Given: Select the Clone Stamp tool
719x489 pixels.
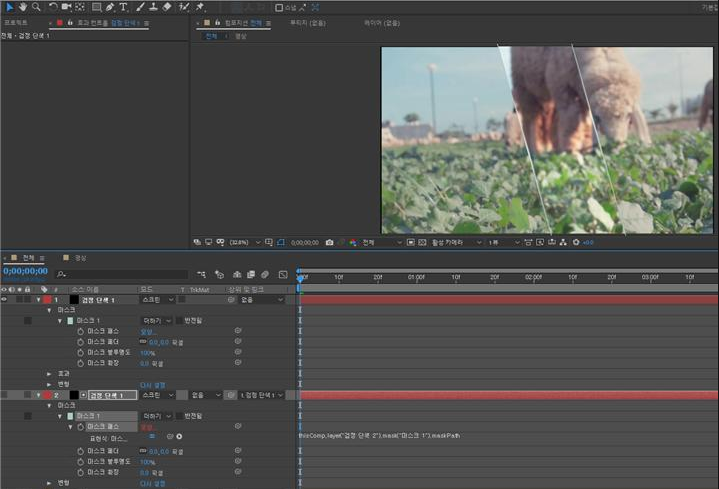Looking at the screenshot, I should coord(154,7).
